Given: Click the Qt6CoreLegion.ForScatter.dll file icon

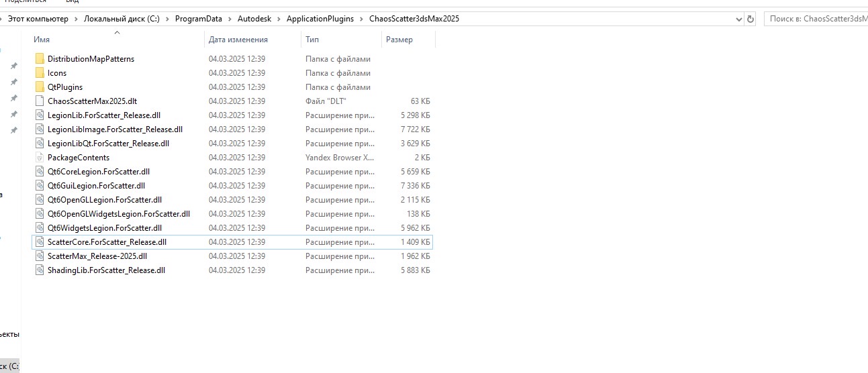Looking at the screenshot, I should coord(40,172).
